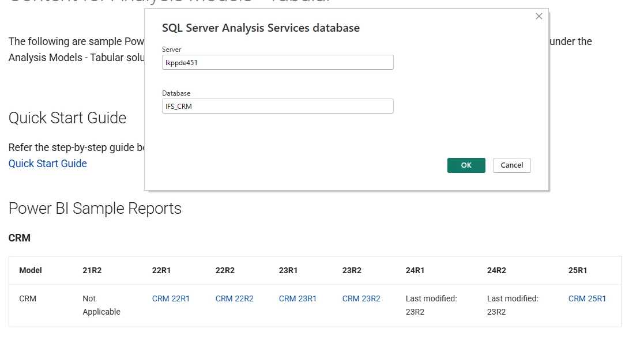Click the Not Applicable table cell

[101, 305]
